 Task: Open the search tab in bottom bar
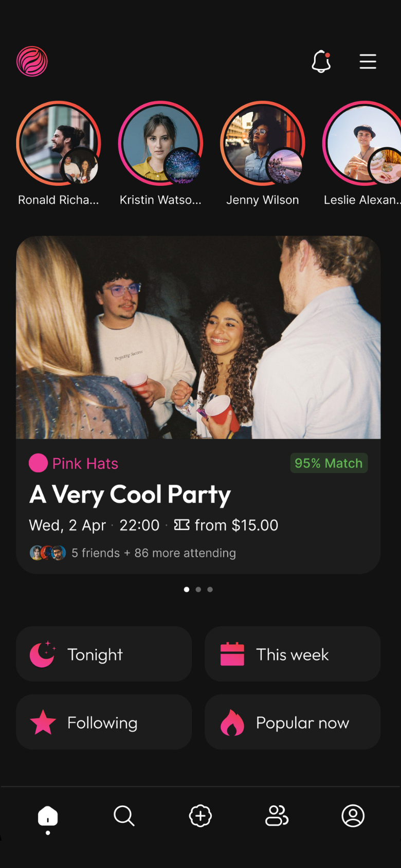(124, 816)
